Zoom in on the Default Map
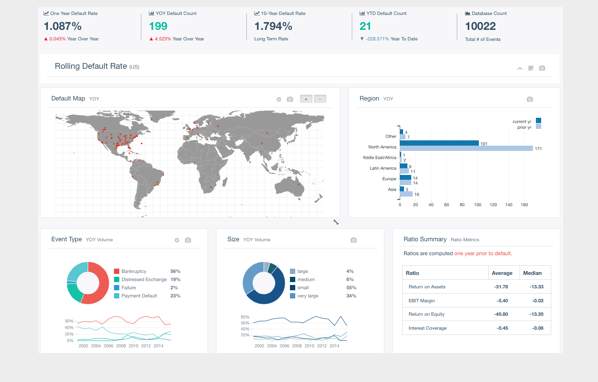The height and width of the screenshot is (382, 598). click(306, 99)
